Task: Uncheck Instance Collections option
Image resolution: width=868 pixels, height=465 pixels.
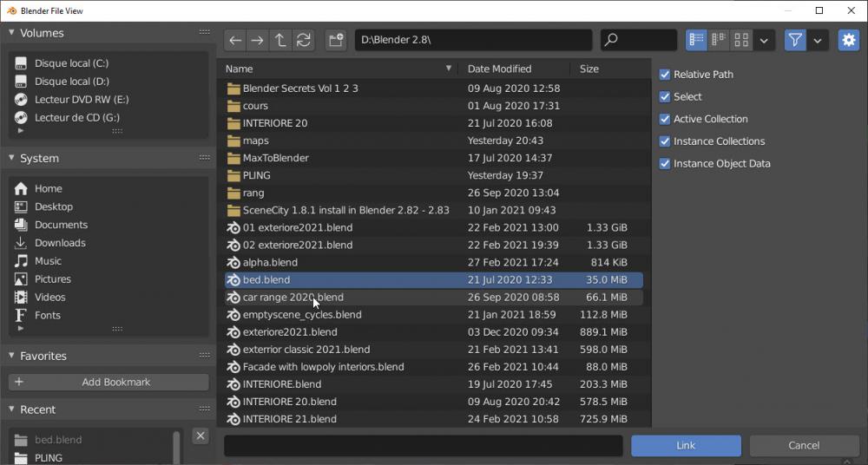Action: pos(665,141)
